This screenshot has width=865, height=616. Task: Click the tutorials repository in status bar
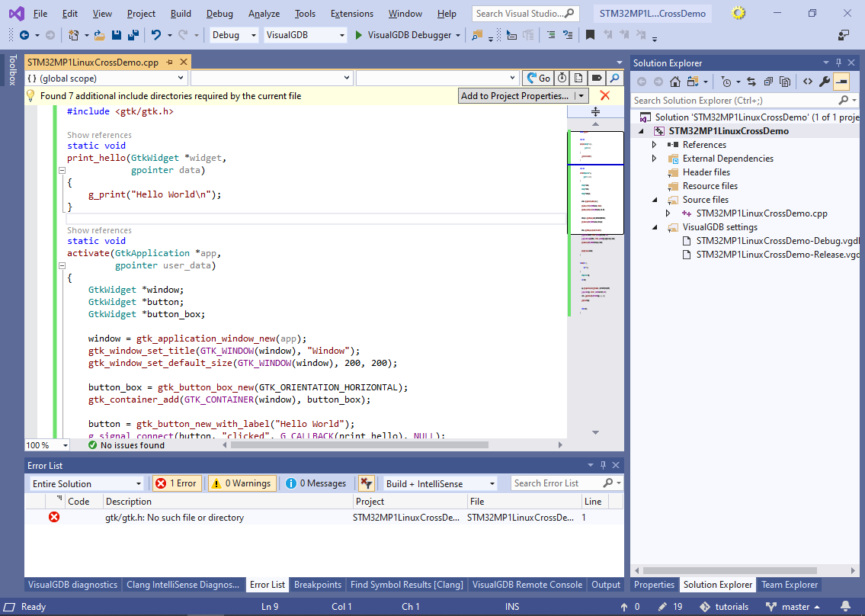click(x=724, y=606)
